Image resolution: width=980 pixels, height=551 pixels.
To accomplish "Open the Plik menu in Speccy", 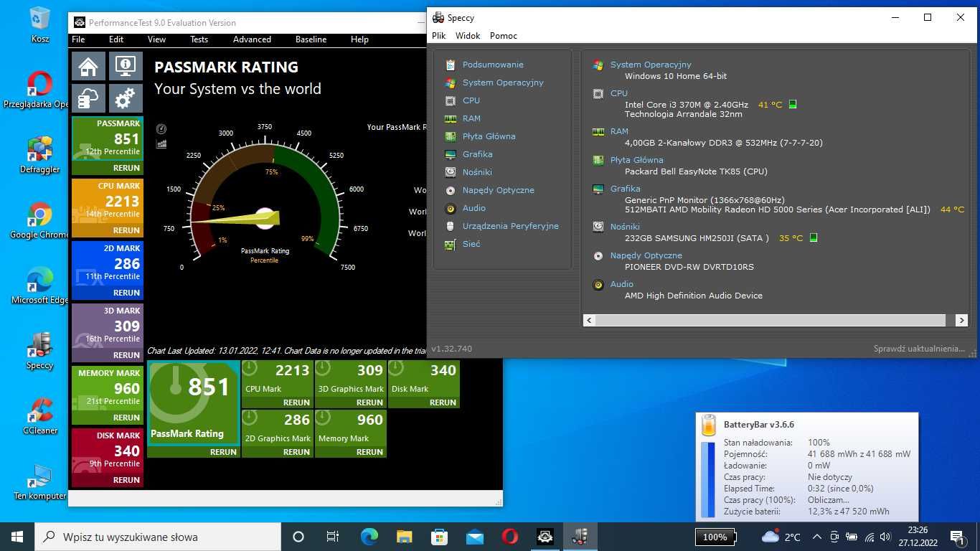I will tap(439, 35).
